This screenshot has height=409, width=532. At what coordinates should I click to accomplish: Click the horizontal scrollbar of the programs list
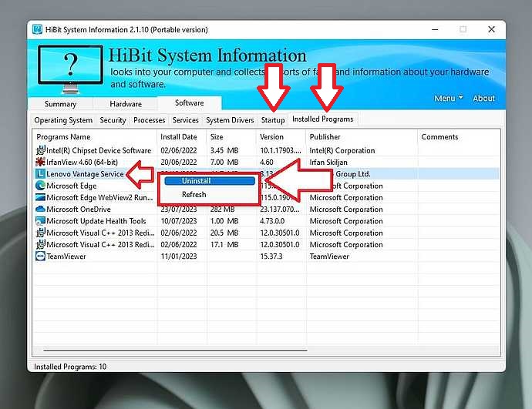pyautogui.click(x=175, y=350)
